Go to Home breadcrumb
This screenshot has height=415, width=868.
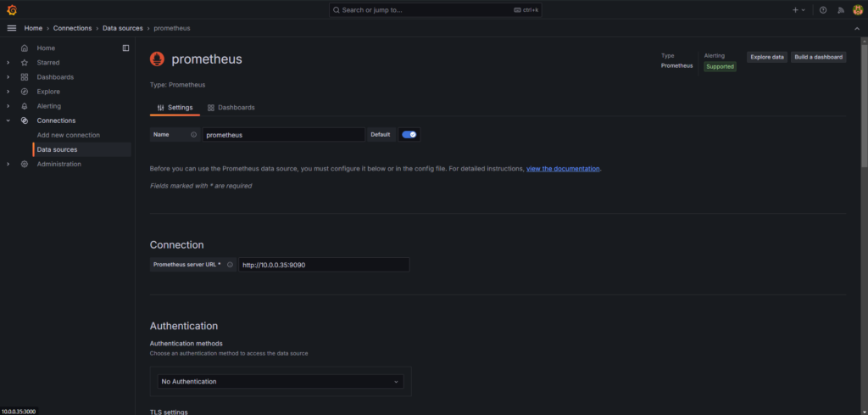[33, 28]
